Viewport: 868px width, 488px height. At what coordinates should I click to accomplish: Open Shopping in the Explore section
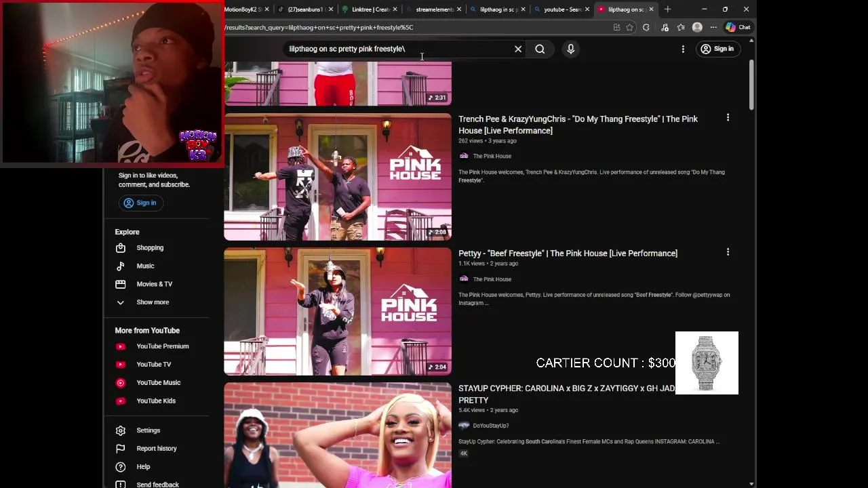(150, 248)
